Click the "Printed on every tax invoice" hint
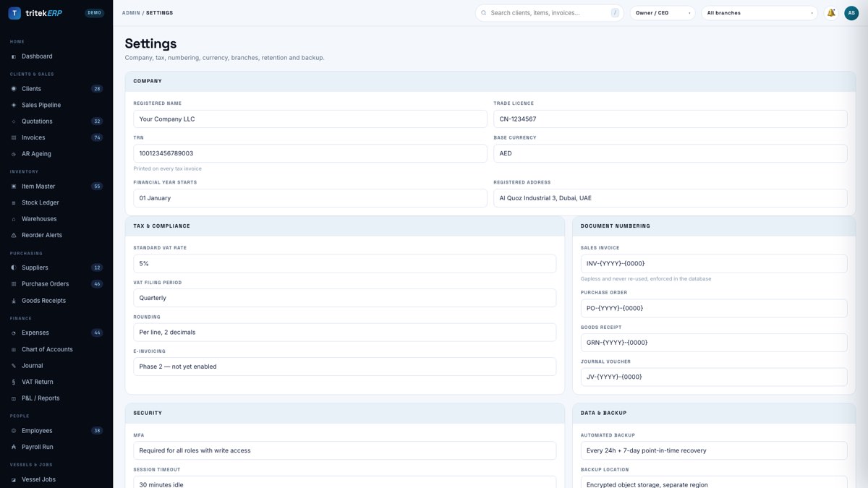868x488 pixels. (x=168, y=168)
